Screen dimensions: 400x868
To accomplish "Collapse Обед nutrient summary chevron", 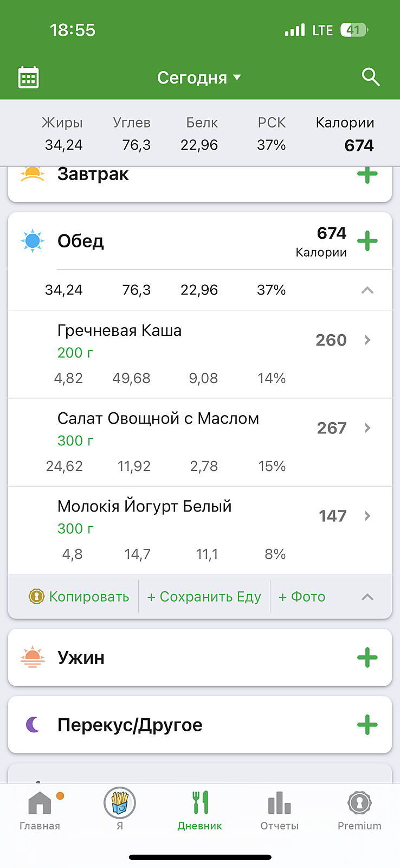I will [367, 290].
